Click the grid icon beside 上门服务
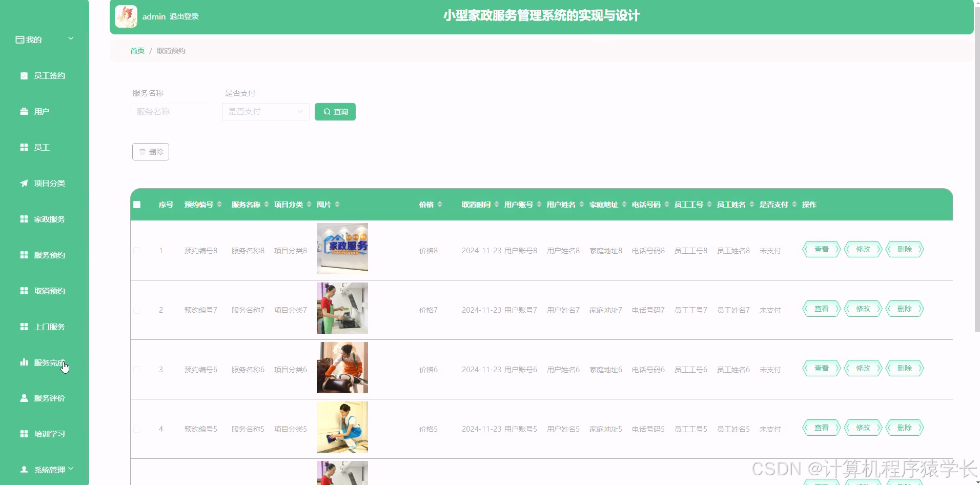The height and width of the screenshot is (485, 980). tap(24, 327)
